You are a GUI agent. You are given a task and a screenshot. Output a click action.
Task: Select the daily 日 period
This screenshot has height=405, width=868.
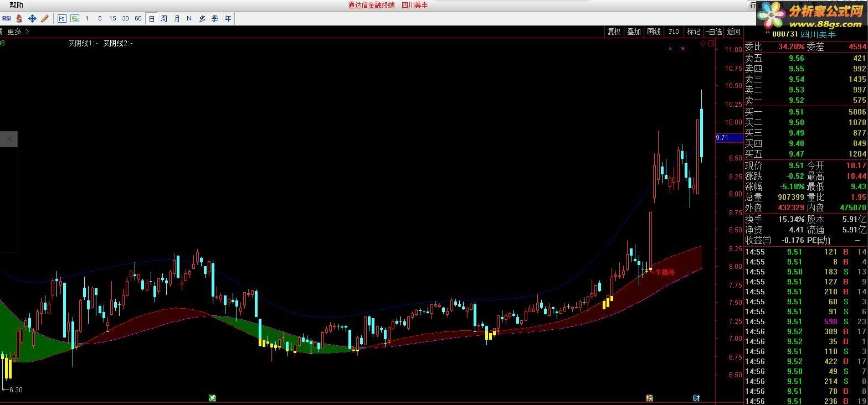pyautogui.click(x=152, y=18)
